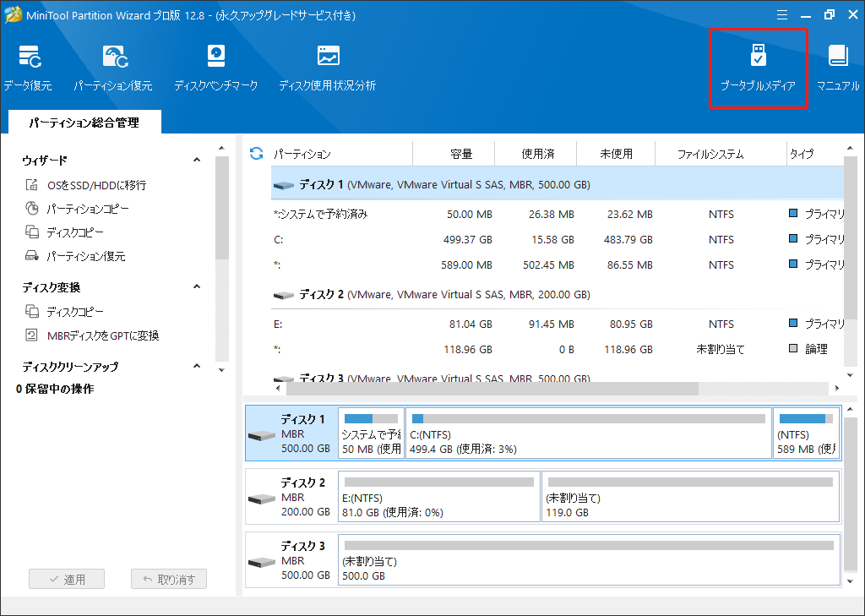Refresh the partition list with reload icon
This screenshot has height=616, width=865.
pyautogui.click(x=257, y=154)
